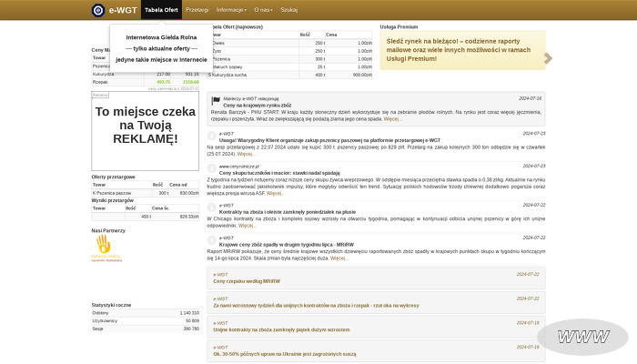Click avatar icon beside Krajowe ceny zbóż
637x364 pixels.
click(x=212, y=239)
